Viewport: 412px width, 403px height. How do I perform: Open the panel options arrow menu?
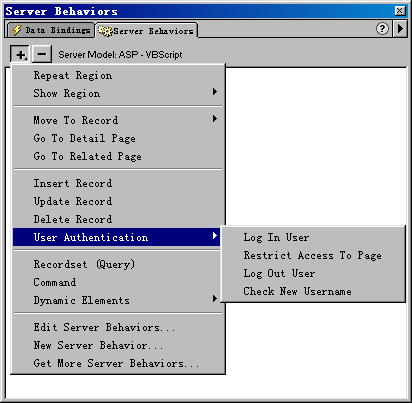click(400, 29)
